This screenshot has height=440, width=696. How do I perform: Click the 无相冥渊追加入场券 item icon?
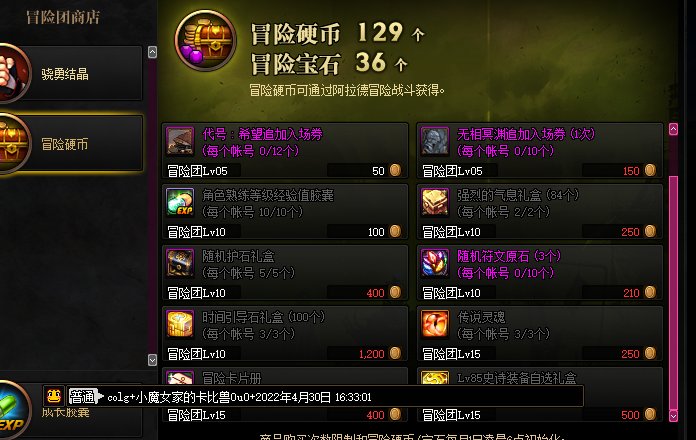[435, 141]
